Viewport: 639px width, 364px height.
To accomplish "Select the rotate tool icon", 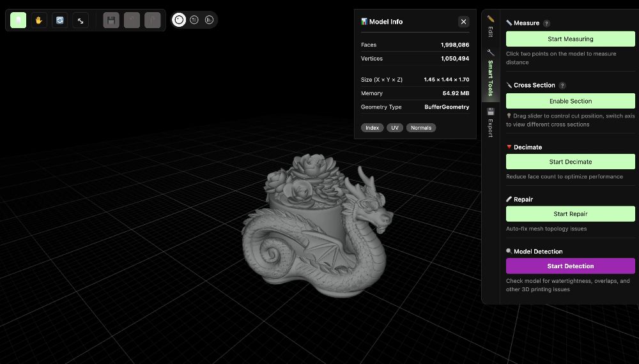I will pos(59,20).
